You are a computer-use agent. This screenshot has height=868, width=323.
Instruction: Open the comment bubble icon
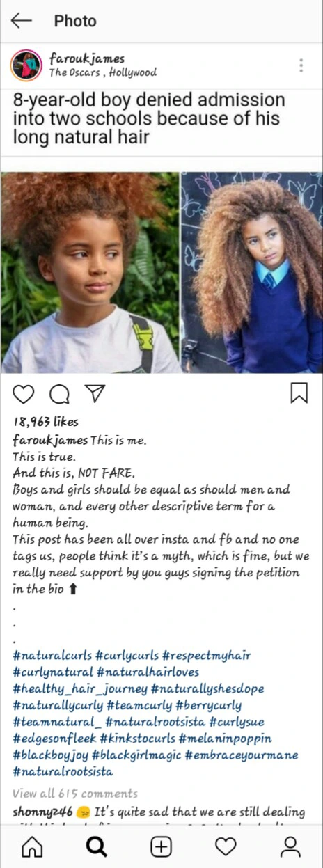pyautogui.click(x=59, y=395)
